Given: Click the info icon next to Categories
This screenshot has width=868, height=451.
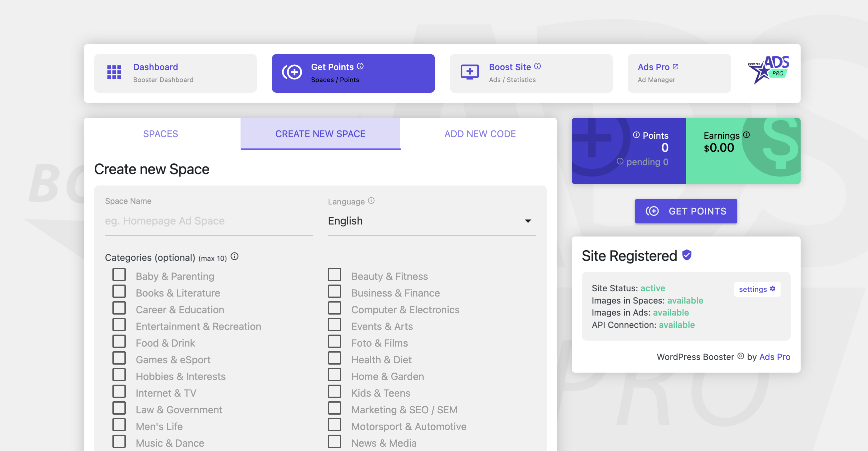Looking at the screenshot, I should (x=235, y=257).
